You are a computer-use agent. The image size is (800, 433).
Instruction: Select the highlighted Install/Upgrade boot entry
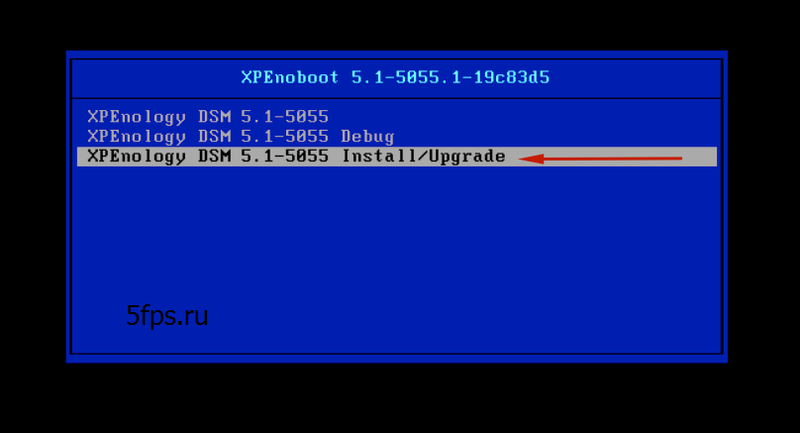pos(397,157)
